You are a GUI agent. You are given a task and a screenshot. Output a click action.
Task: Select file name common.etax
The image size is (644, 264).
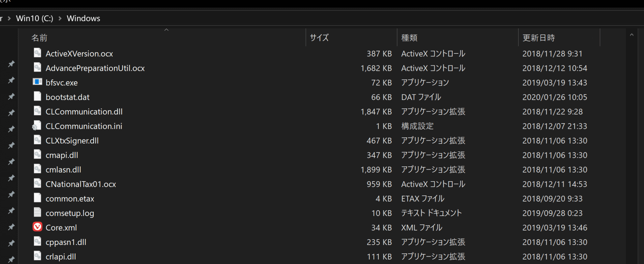tap(70, 199)
